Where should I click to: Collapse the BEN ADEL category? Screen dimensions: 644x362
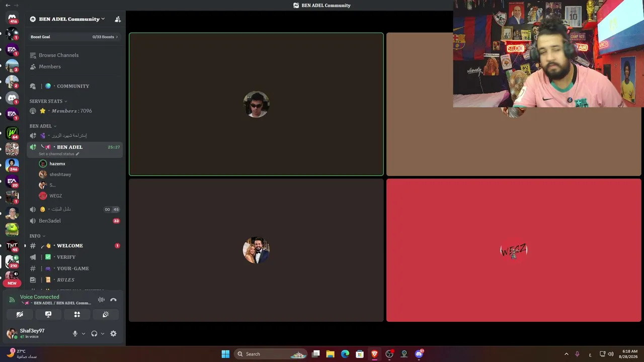[x=43, y=126]
